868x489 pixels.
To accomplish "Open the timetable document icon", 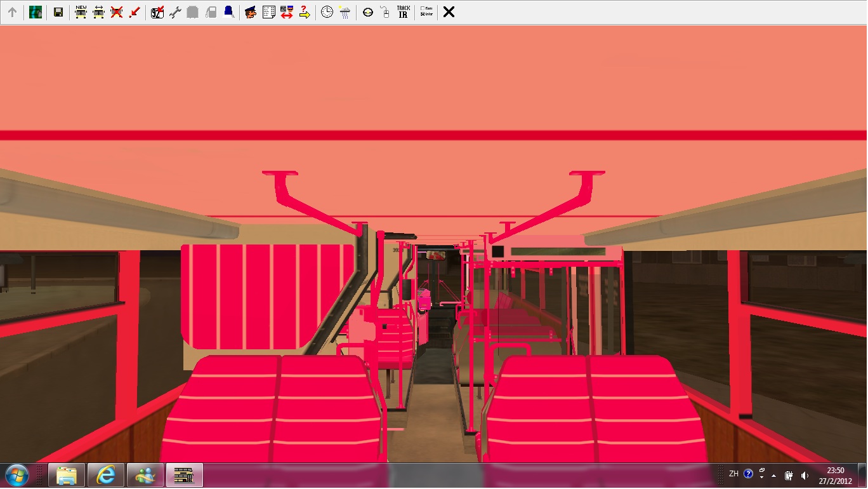I will (268, 12).
